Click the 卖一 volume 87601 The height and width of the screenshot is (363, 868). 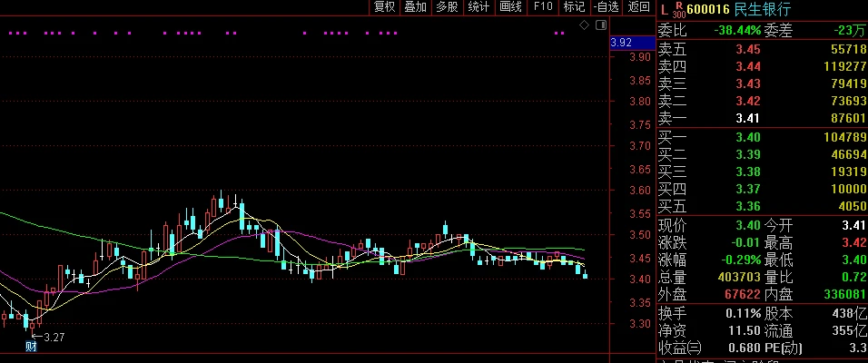point(848,118)
